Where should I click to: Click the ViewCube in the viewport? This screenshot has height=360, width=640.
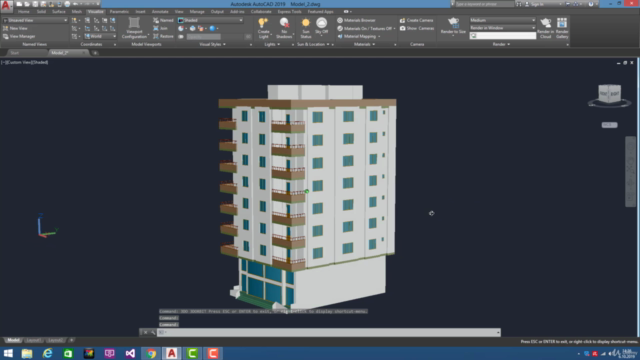pos(609,94)
